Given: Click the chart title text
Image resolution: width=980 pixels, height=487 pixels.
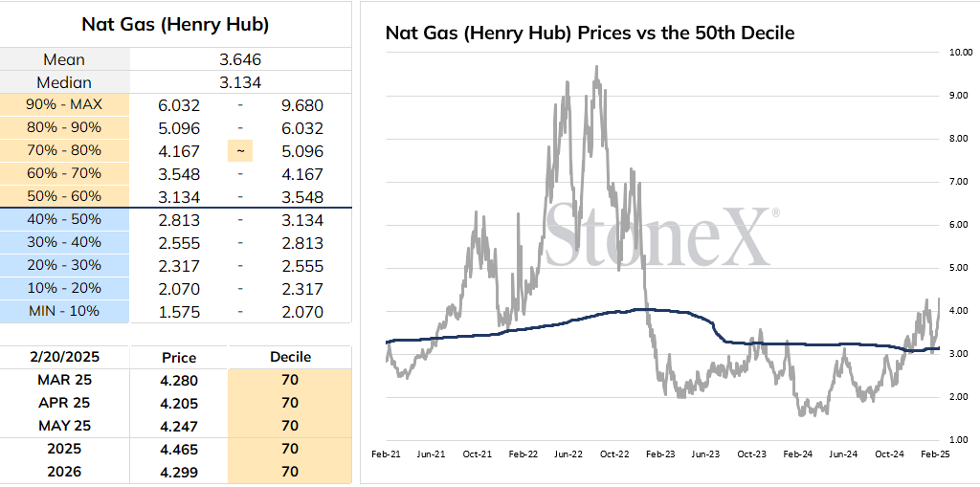Looking at the screenshot, I should 590,33.
